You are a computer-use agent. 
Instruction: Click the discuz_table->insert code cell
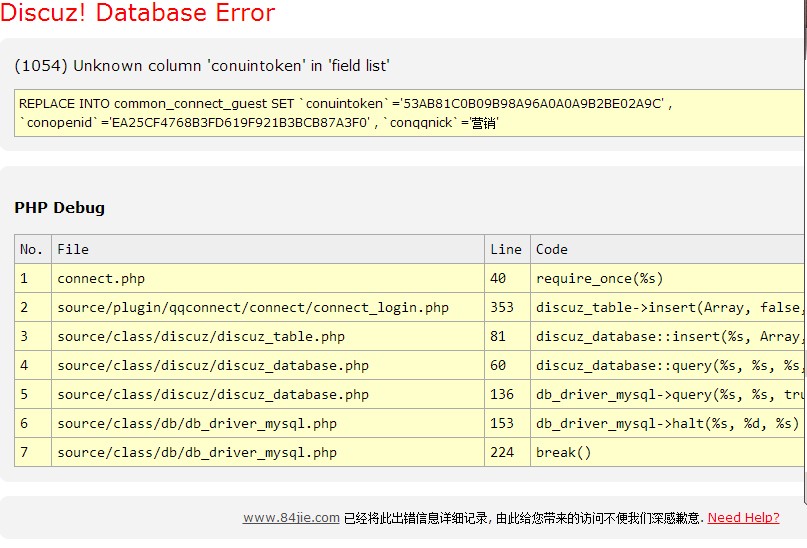(x=668, y=308)
